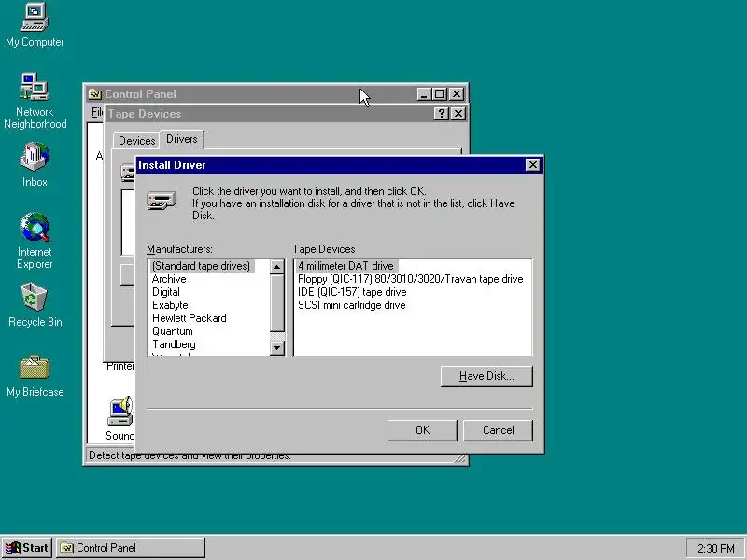Screen dimensions: 747x560
Task: Select the Recycle Bin desktop icon
Action: [x=35, y=305]
